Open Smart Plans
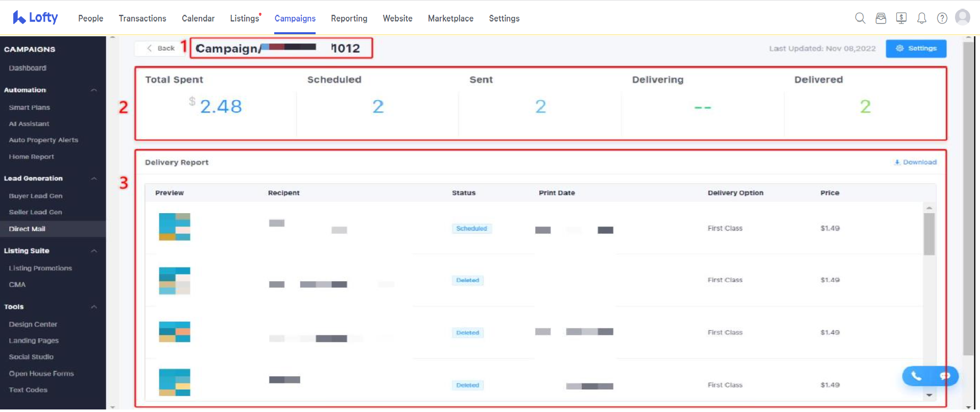This screenshot has width=980, height=412. point(29,107)
